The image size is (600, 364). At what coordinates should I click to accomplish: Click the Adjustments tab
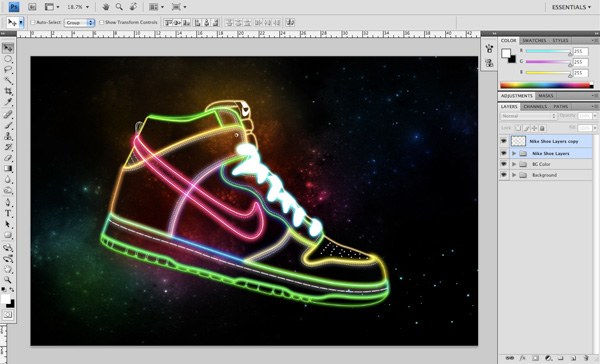click(517, 96)
